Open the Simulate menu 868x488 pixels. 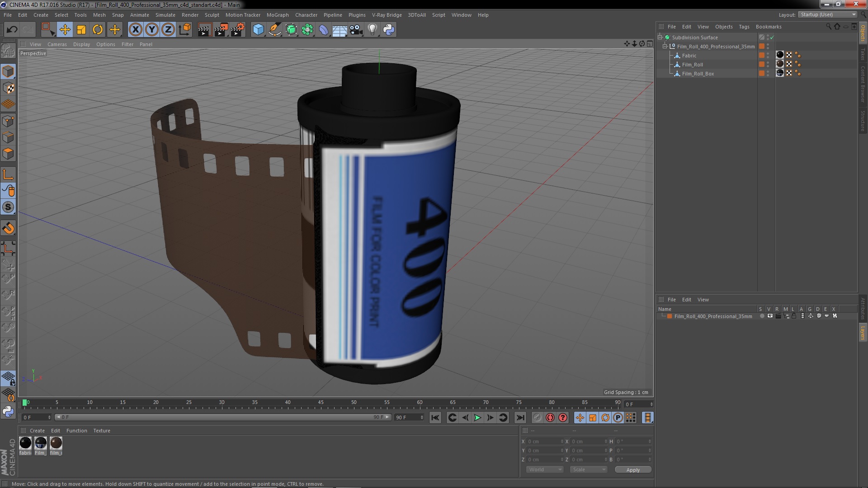pos(165,15)
